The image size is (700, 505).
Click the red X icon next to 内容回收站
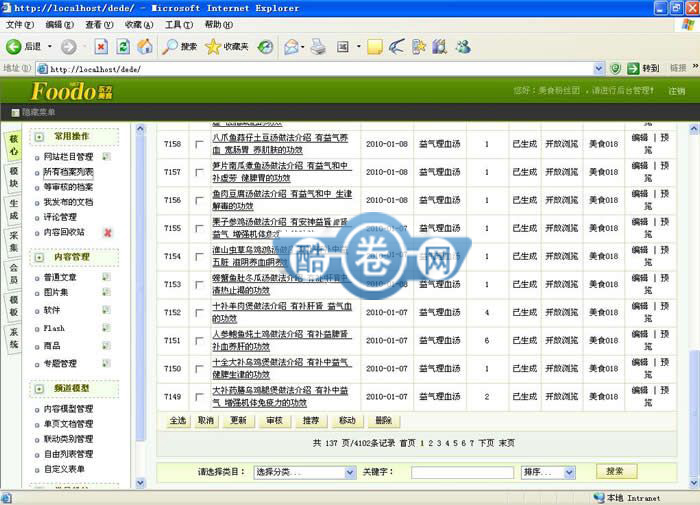point(108,233)
